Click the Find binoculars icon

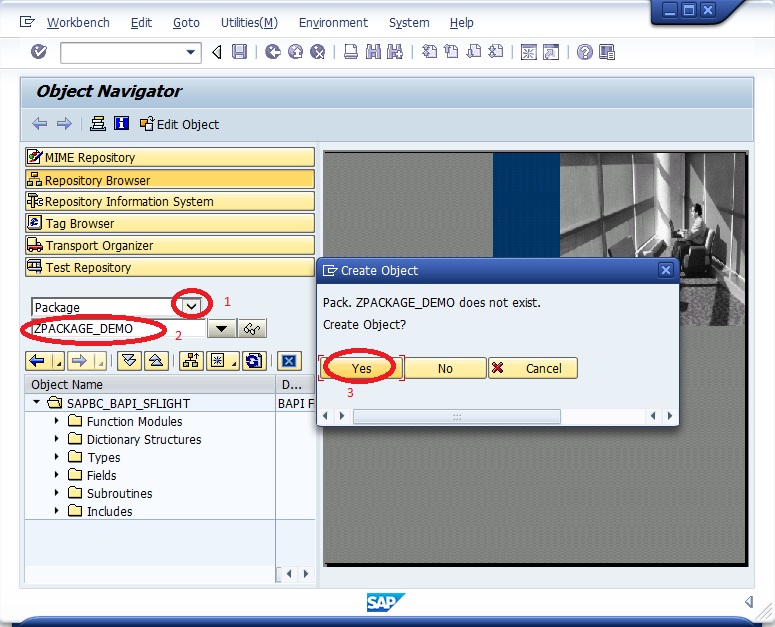pos(373,52)
